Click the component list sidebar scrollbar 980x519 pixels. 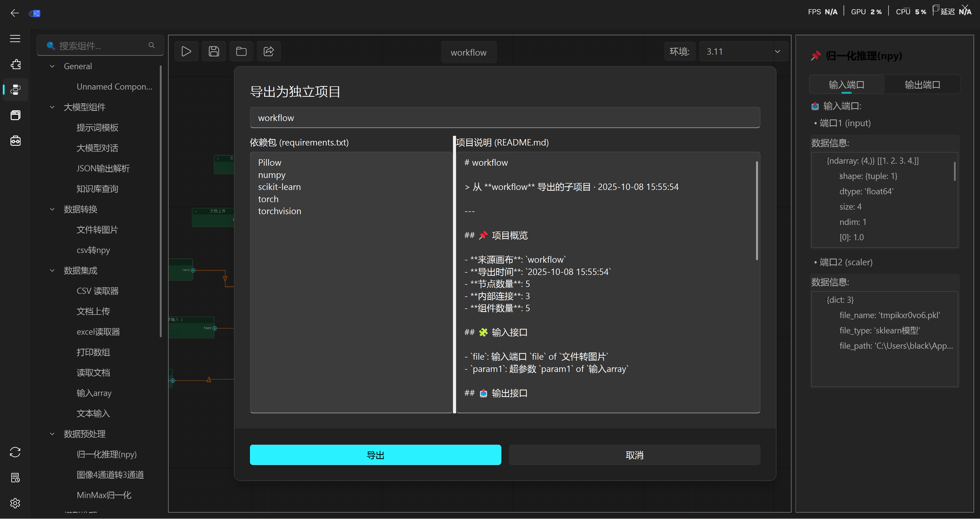tap(161, 201)
